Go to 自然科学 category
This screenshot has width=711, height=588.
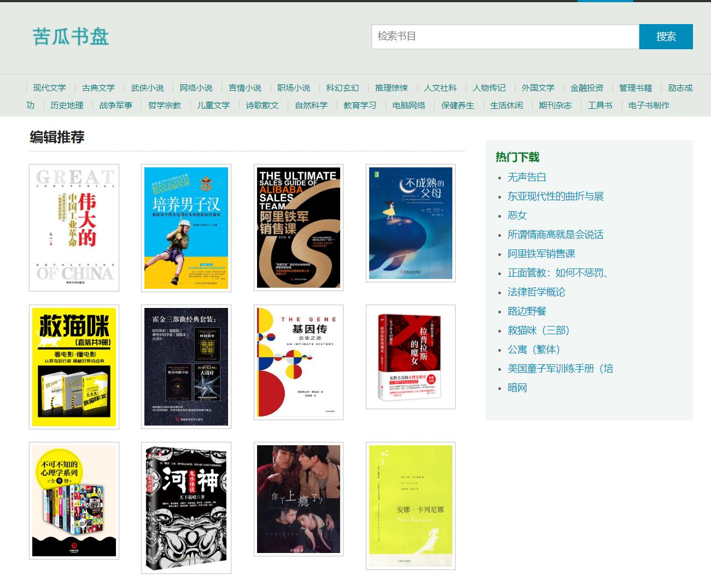(x=311, y=106)
